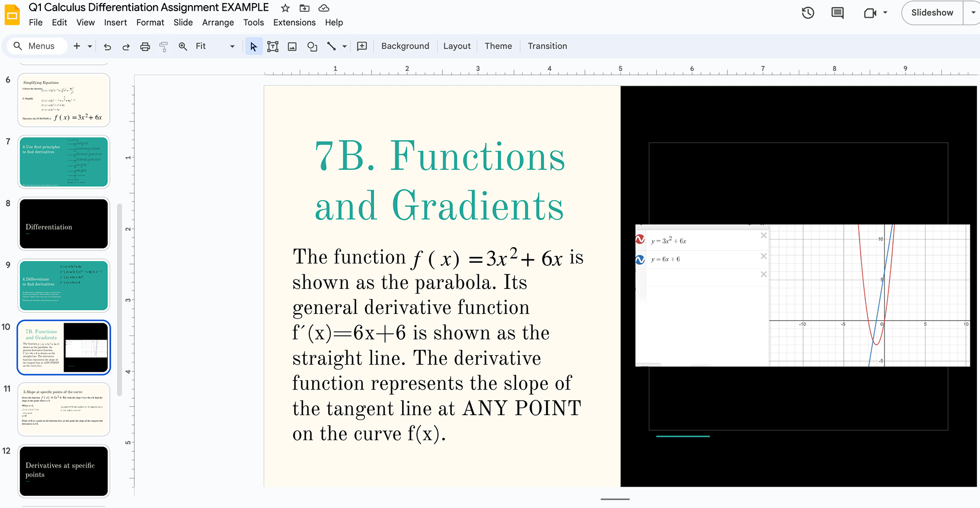Open the File menu
The width and height of the screenshot is (980, 508).
pos(36,22)
